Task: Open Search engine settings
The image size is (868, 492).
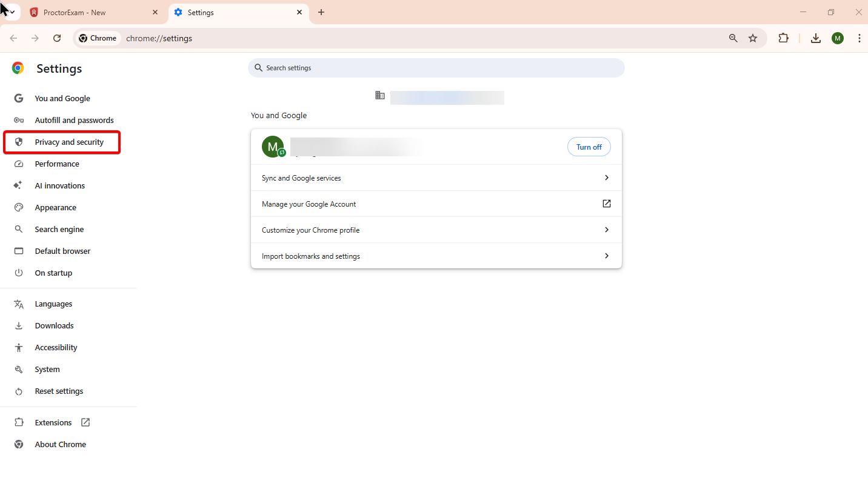Action: 59,229
